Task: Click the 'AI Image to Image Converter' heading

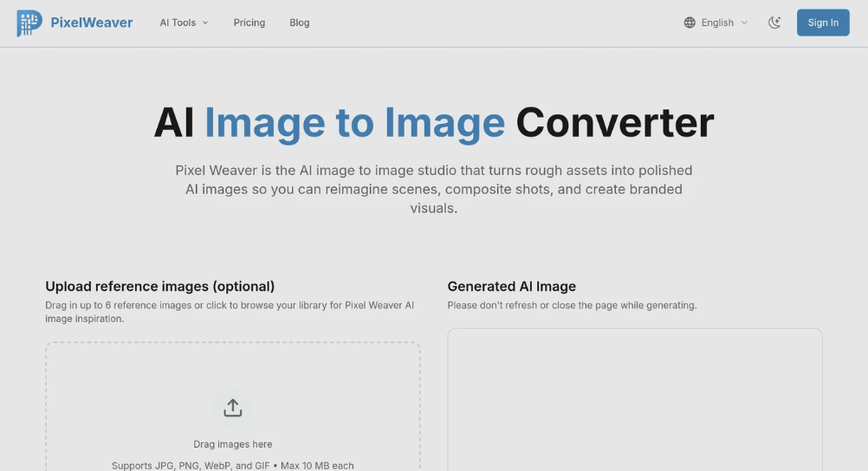Action: click(x=434, y=122)
